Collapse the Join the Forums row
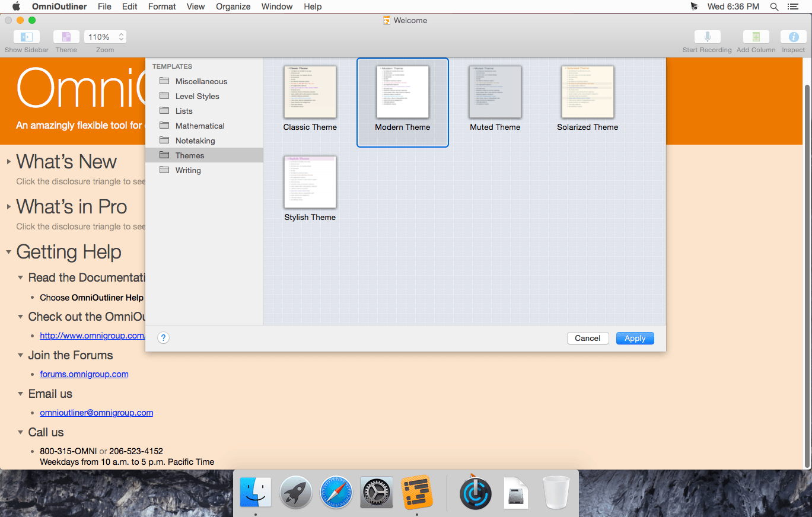The image size is (812, 517). pos(21,355)
